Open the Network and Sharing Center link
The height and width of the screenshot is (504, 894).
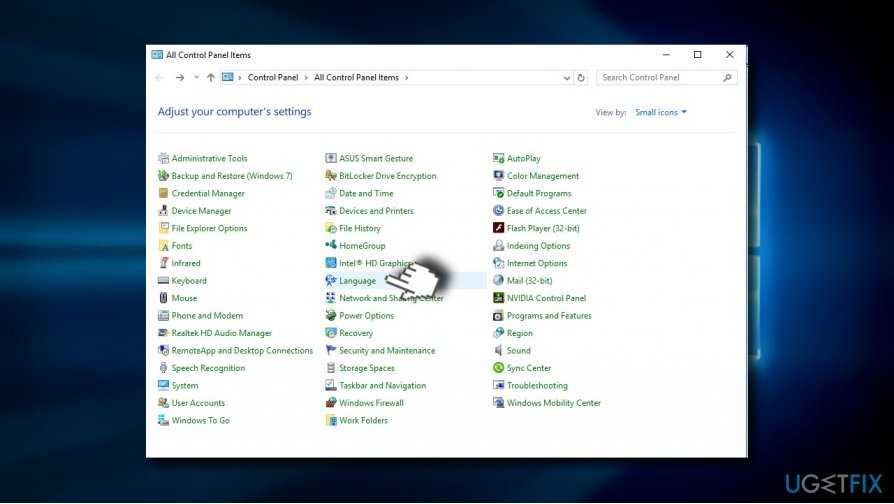(390, 298)
